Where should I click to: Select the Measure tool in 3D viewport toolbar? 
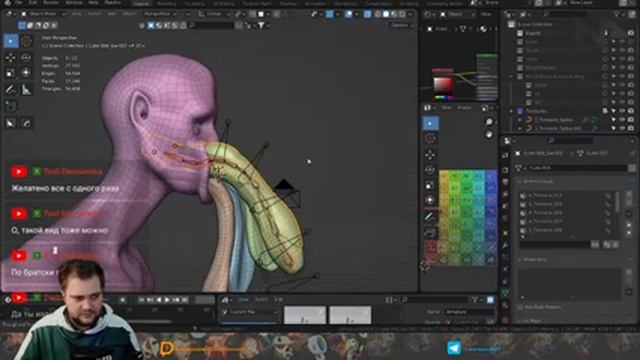pos(26,89)
